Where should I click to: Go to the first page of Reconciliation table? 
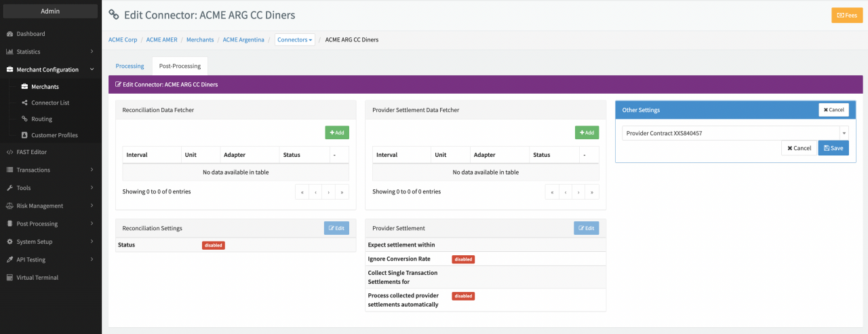[302, 192]
